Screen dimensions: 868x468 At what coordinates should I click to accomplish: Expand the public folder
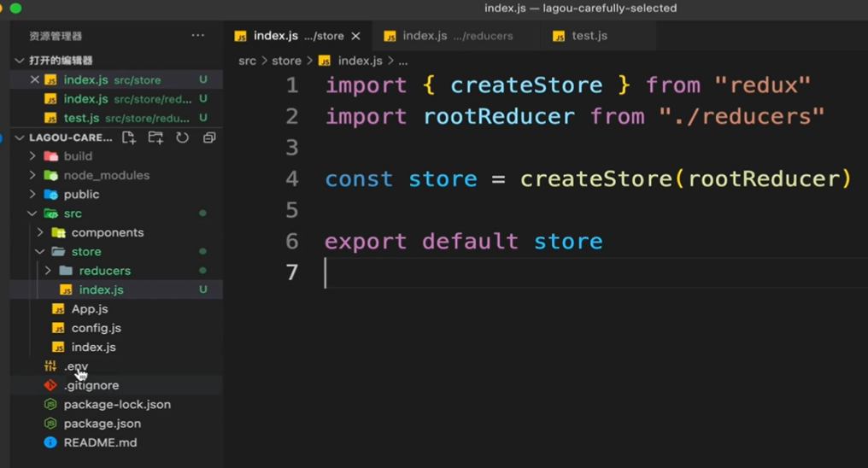click(32, 194)
